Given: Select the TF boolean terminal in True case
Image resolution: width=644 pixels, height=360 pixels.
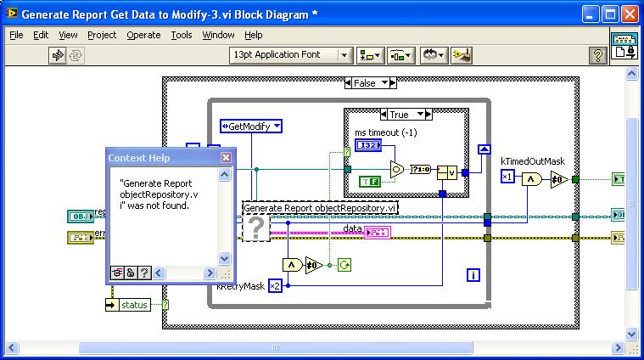Looking at the screenshot, I should pyautogui.click(x=370, y=181).
